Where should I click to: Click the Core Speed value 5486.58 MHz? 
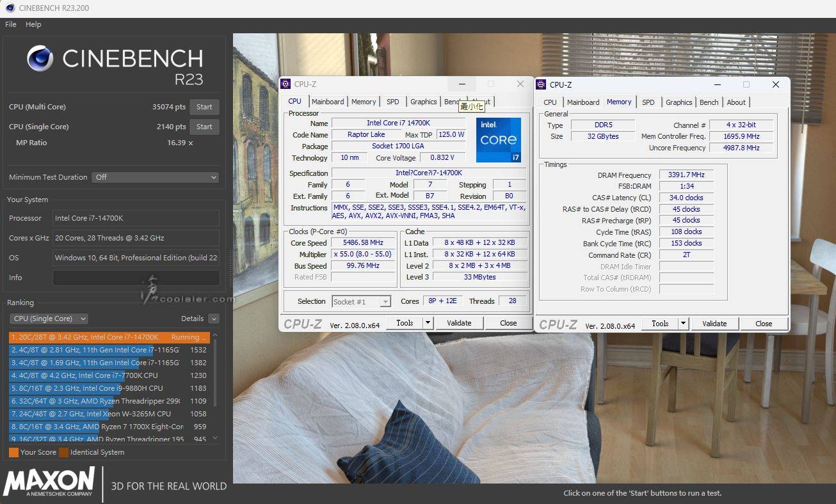[363, 243]
